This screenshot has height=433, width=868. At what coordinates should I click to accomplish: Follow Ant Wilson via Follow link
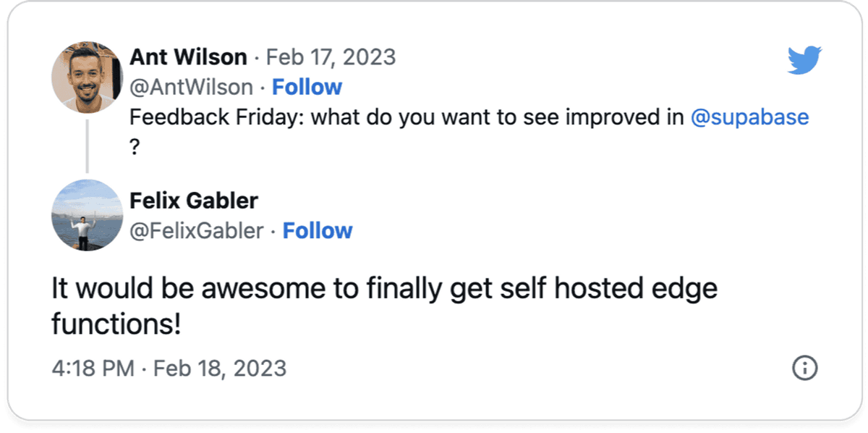coord(307,87)
